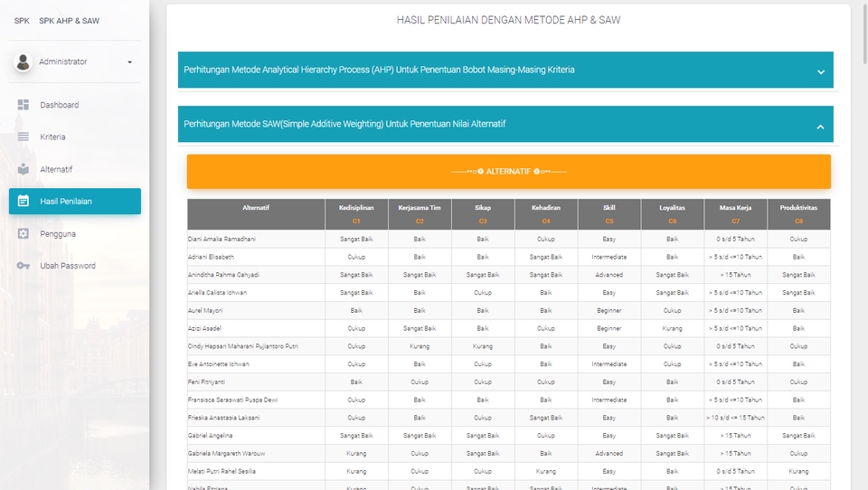868x490 pixels.
Task: Click the Loyalitas C6 column header
Action: (672, 214)
